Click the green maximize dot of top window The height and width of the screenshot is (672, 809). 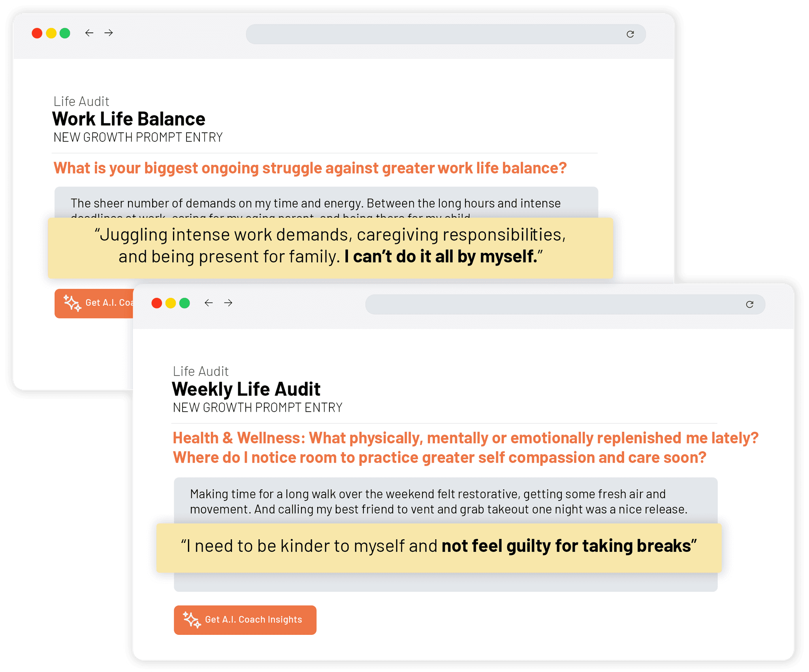pos(65,33)
